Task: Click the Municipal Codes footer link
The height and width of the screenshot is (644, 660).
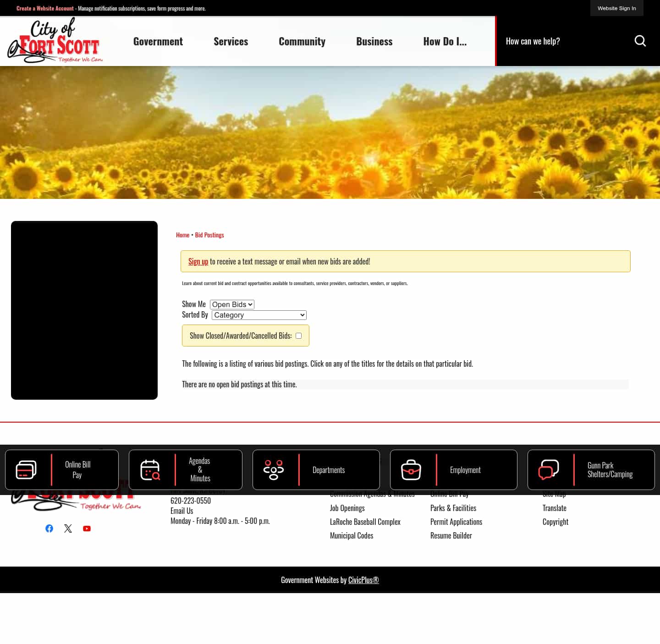Action: point(352,535)
